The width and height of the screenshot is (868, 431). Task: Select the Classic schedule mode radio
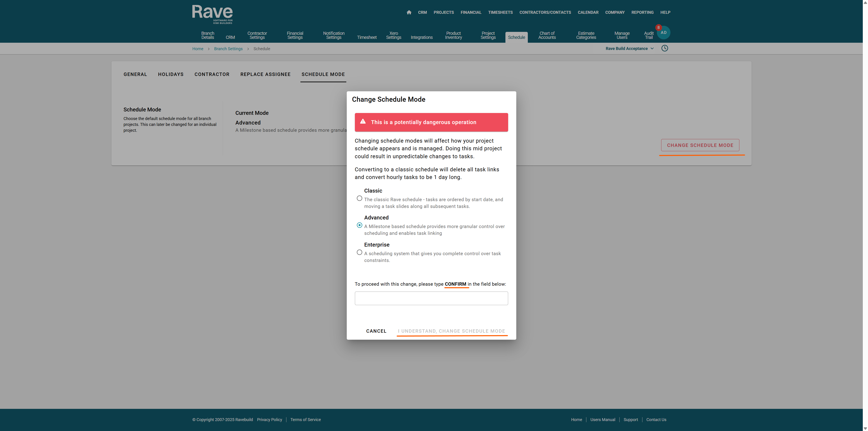pyautogui.click(x=360, y=198)
